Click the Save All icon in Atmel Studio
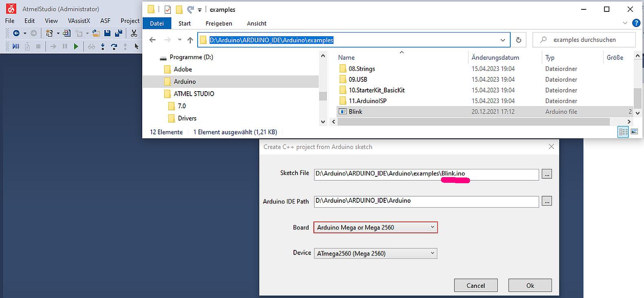Screen dimensions: 644x298 tap(119, 33)
